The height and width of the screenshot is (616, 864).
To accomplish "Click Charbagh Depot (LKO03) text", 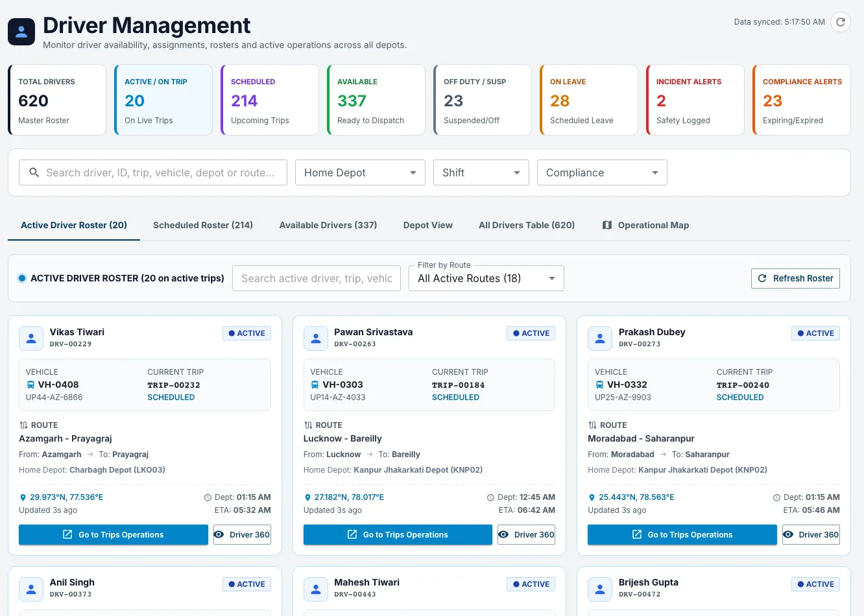I will 117,470.
